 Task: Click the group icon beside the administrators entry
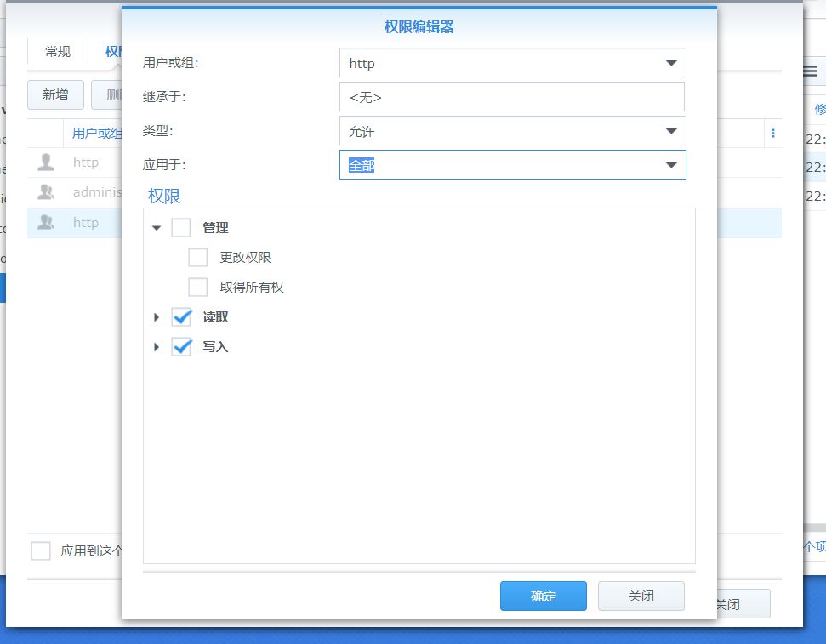pos(46,192)
